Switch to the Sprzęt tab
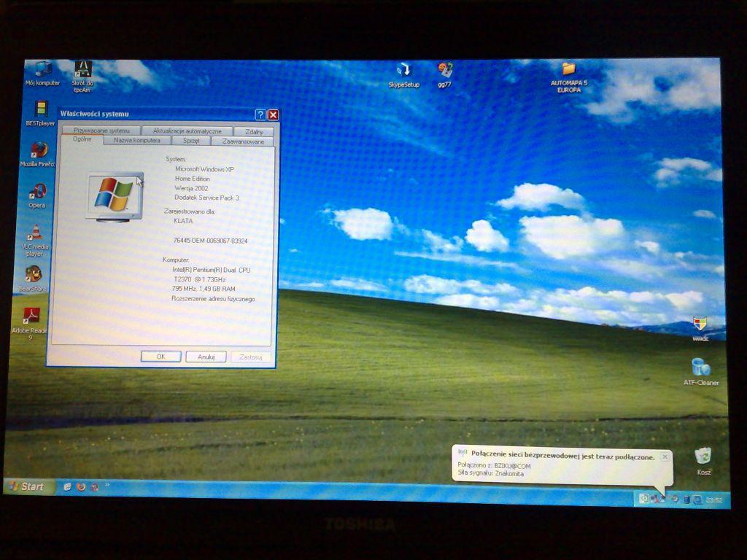The width and height of the screenshot is (747, 560). (191, 141)
